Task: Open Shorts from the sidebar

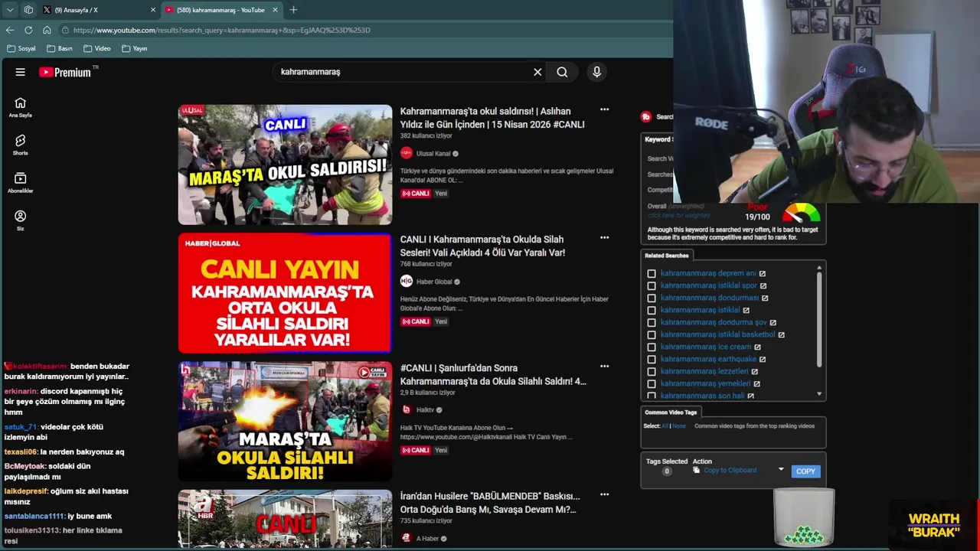Action: pyautogui.click(x=21, y=145)
